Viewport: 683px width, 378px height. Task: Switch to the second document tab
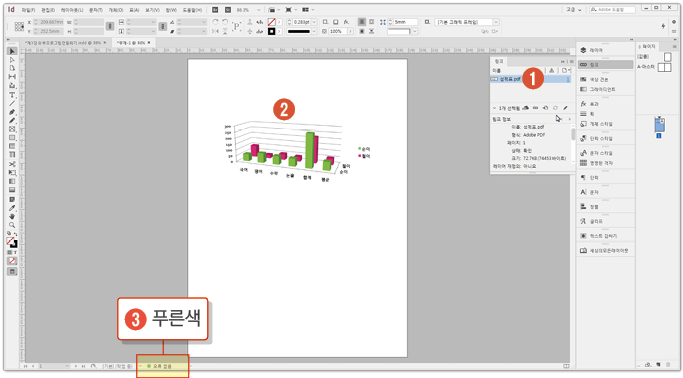point(133,43)
